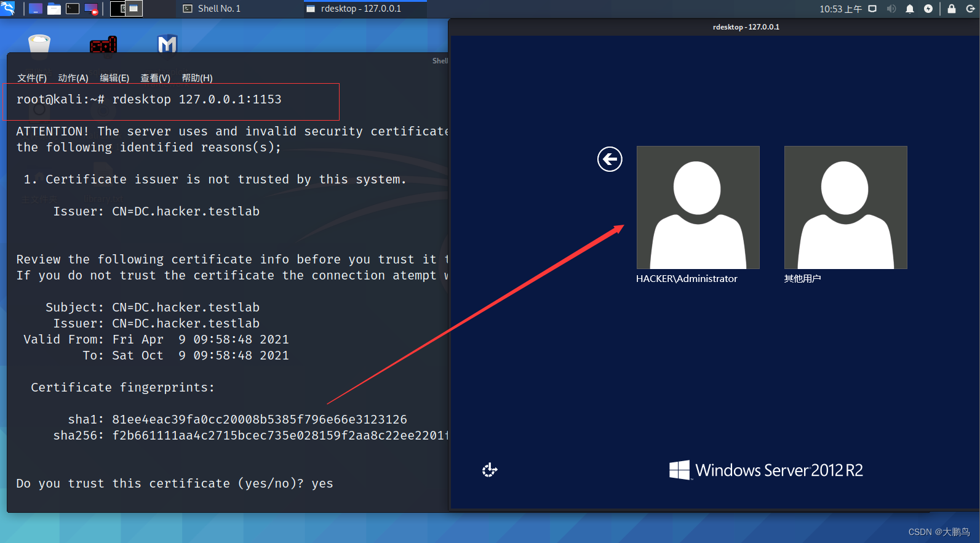Open the Ease of Access icon on login screen

click(490, 470)
